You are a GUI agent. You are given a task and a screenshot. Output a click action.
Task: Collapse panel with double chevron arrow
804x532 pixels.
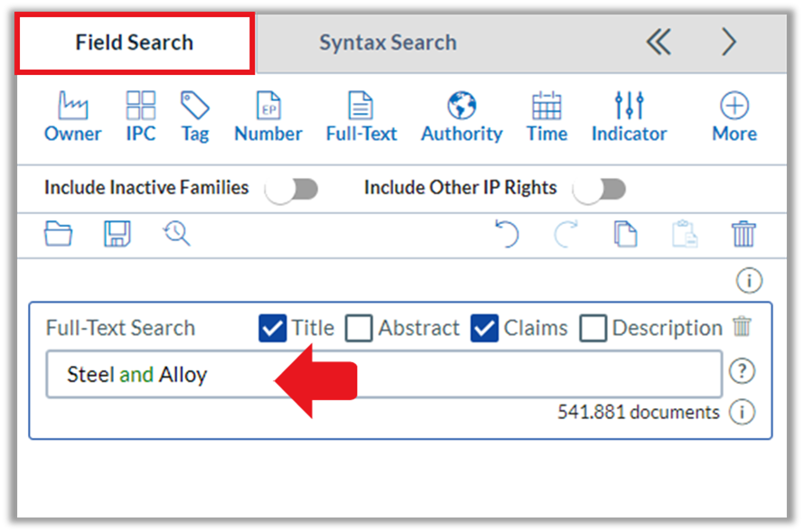click(659, 42)
